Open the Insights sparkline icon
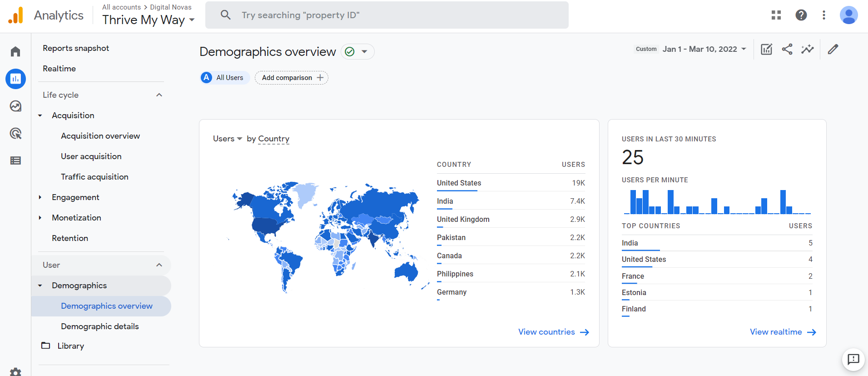 click(808, 49)
